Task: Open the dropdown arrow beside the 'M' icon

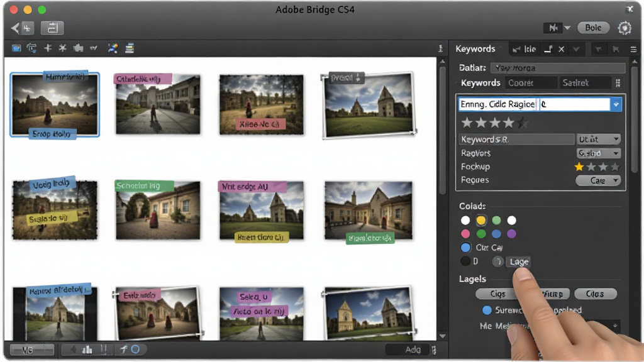Action: point(567,28)
